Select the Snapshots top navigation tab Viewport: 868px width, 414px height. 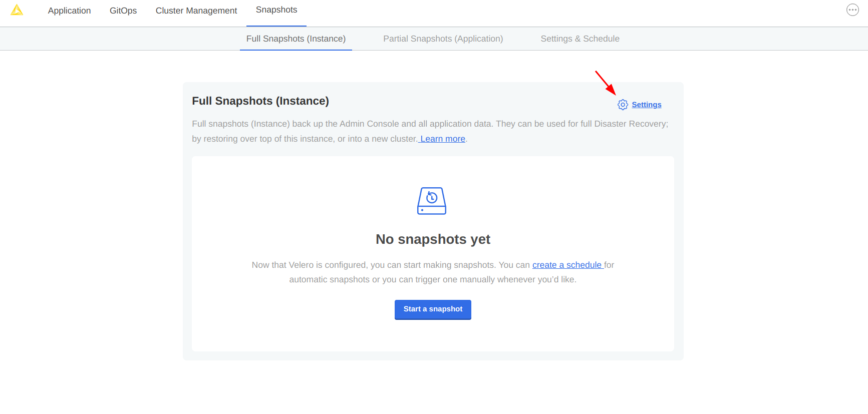[276, 10]
